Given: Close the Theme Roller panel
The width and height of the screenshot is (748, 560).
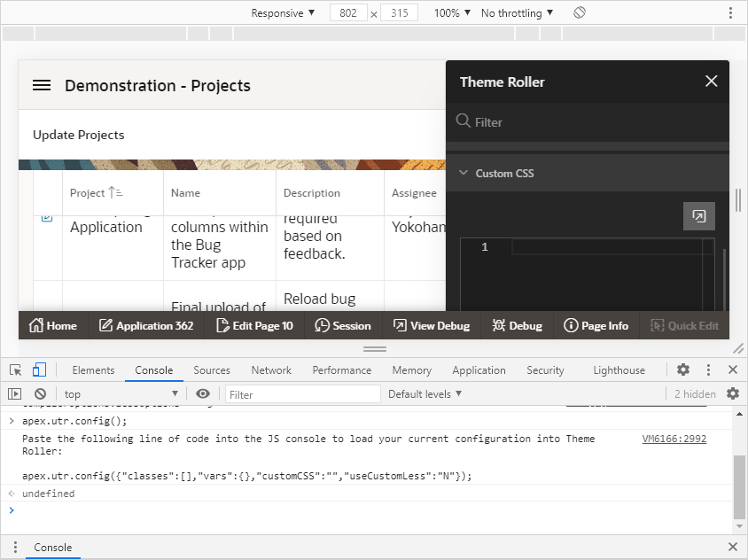Looking at the screenshot, I should click(x=712, y=82).
